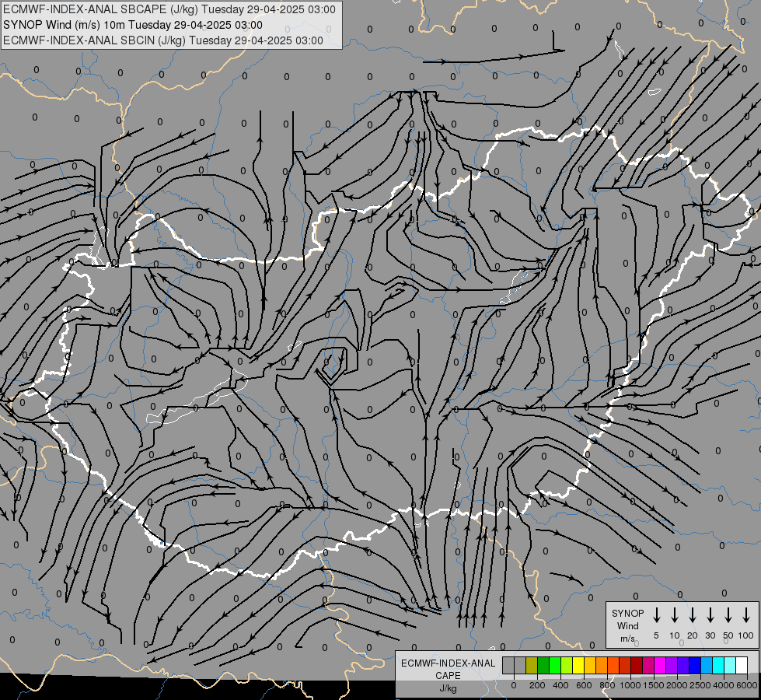Click the 1500 tick label on CAPE scale
The width and height of the screenshot is (761, 700).
coord(654,685)
